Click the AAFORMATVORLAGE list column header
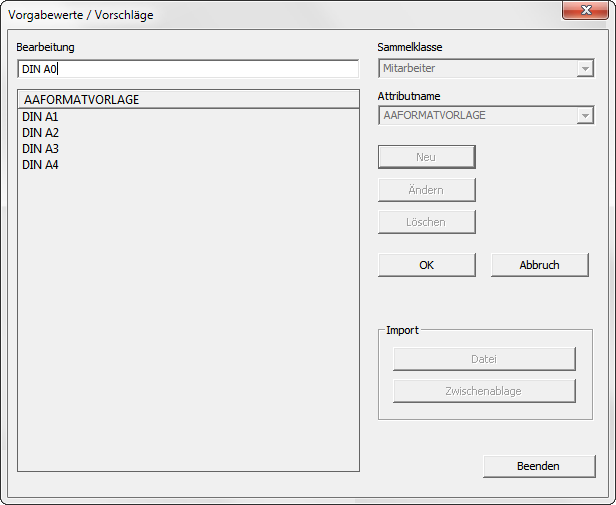 tap(188, 100)
